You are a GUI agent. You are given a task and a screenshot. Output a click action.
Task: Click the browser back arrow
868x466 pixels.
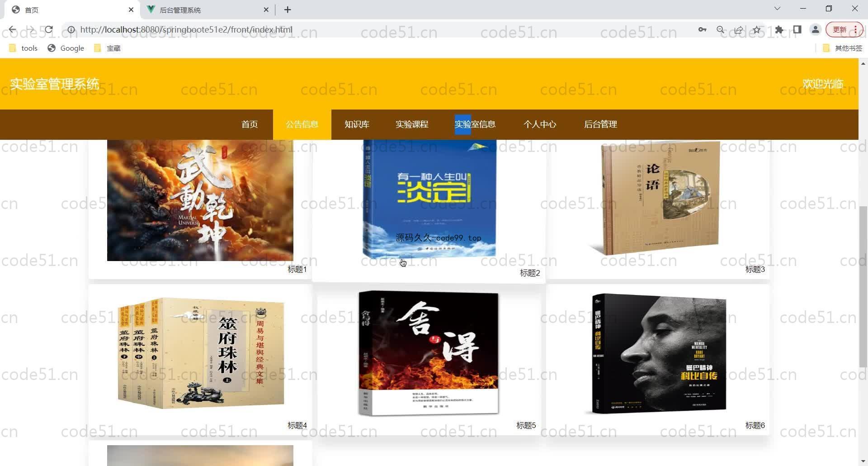click(12, 30)
